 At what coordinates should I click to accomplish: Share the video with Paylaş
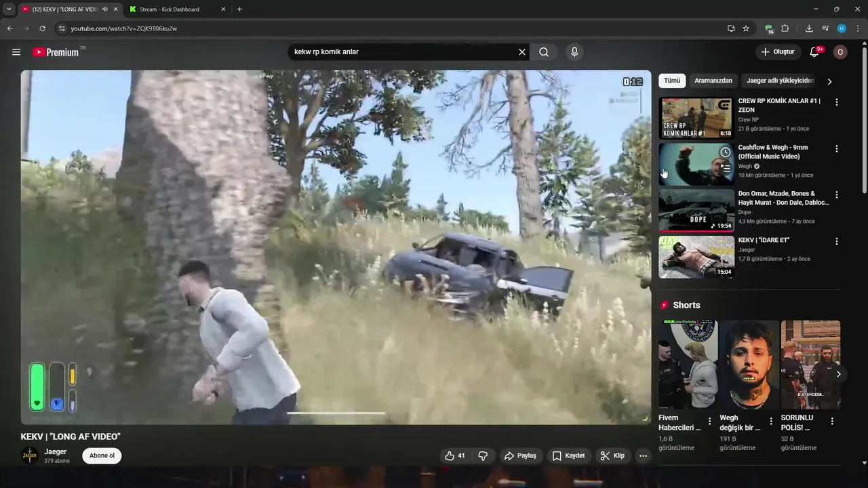pyautogui.click(x=520, y=455)
